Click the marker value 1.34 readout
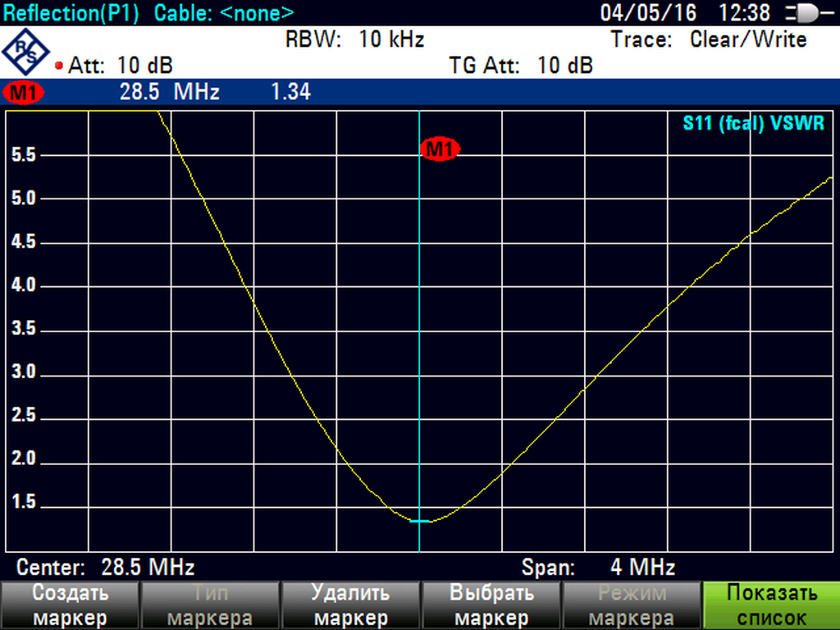Viewport: 840px width, 630px height. click(x=290, y=93)
